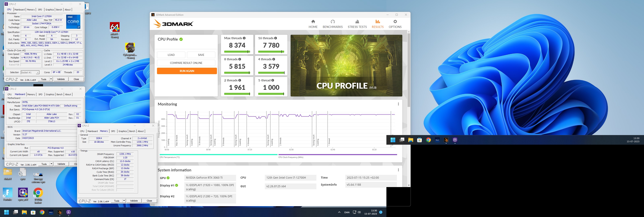Click the LOAD button in 3DMark
This screenshot has width=644, height=217.
point(171,55)
